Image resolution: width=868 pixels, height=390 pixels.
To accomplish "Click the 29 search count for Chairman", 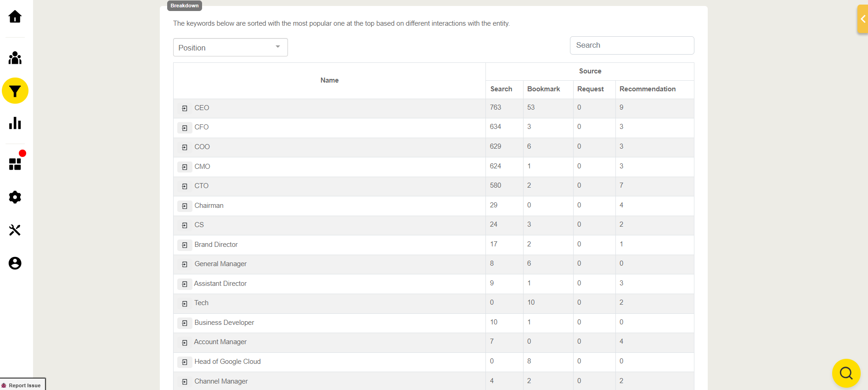I will click(x=494, y=205).
